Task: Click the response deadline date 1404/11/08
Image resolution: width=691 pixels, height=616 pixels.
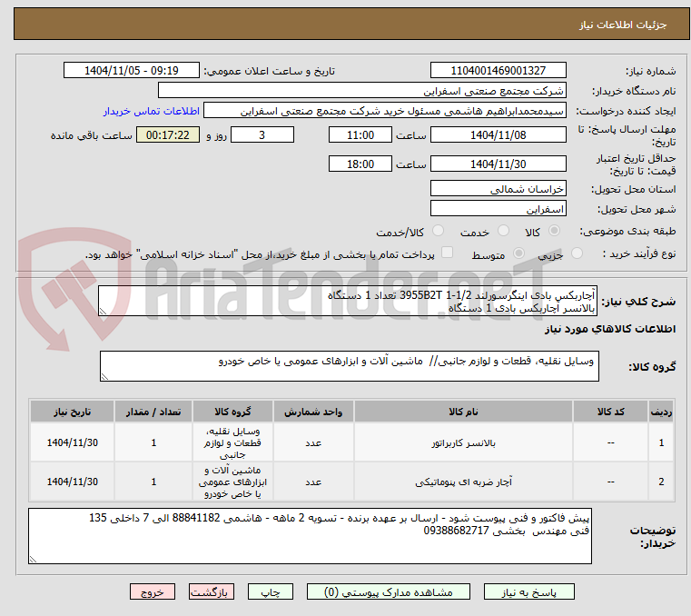Action: coord(498,135)
